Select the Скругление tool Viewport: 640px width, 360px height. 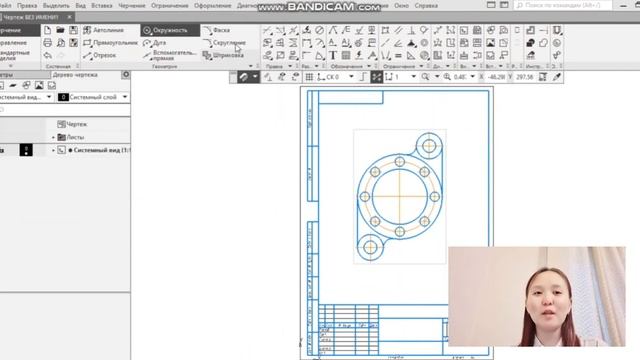click(x=224, y=43)
